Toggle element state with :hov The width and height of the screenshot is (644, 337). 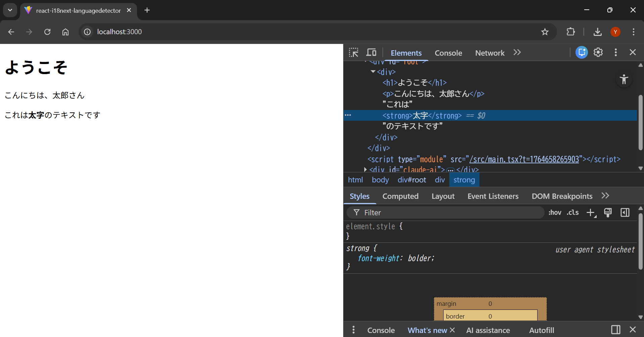click(555, 212)
